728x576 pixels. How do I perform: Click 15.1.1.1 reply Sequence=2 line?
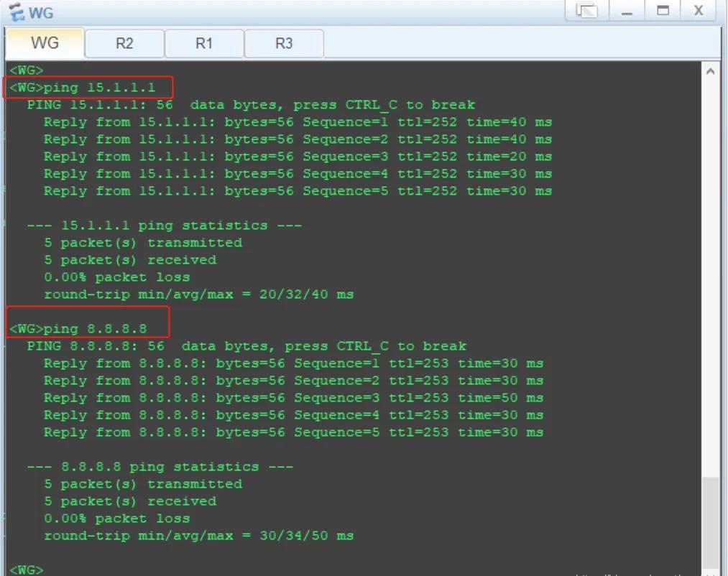(298, 139)
